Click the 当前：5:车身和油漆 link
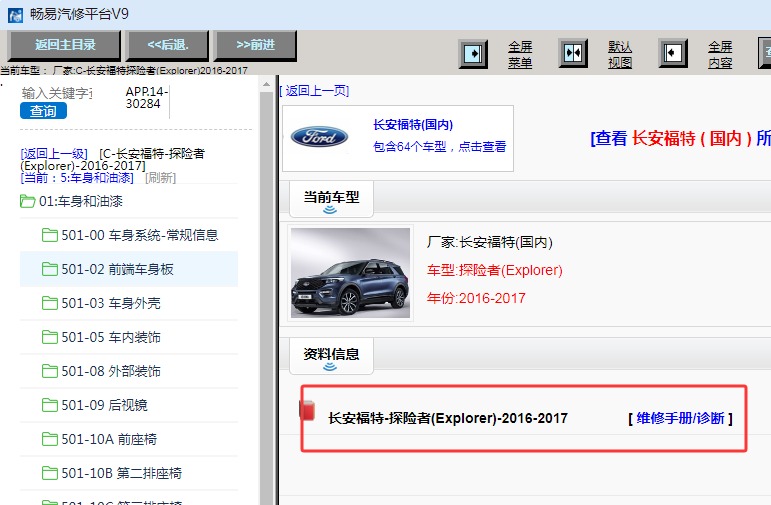This screenshot has height=505, width=771. pyautogui.click(x=77, y=178)
